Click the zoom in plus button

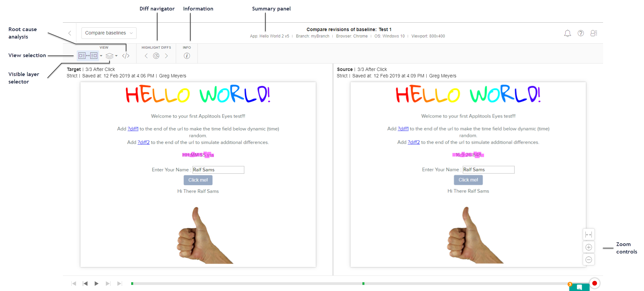(589, 247)
